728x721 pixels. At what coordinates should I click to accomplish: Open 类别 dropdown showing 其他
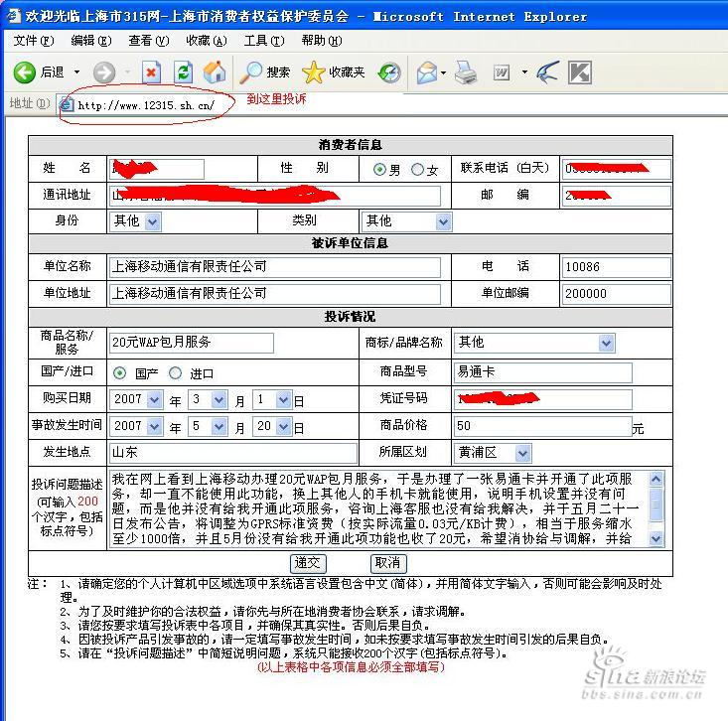[406, 221]
